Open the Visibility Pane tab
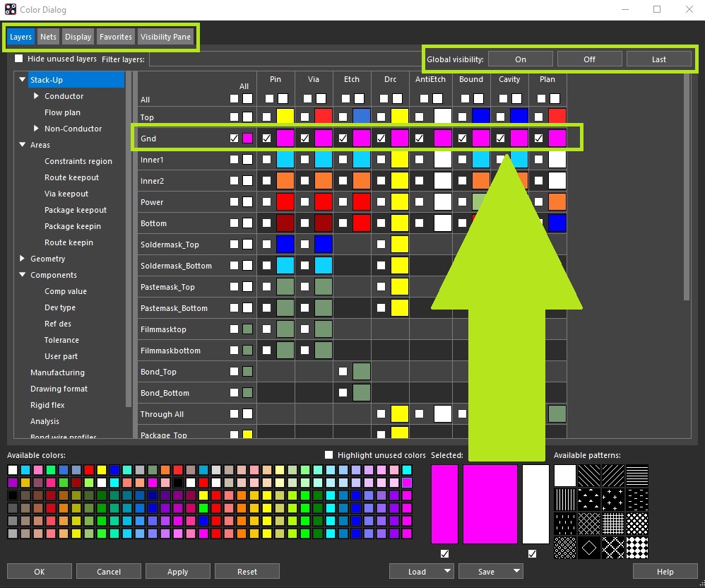The width and height of the screenshot is (705, 588). pos(166,36)
